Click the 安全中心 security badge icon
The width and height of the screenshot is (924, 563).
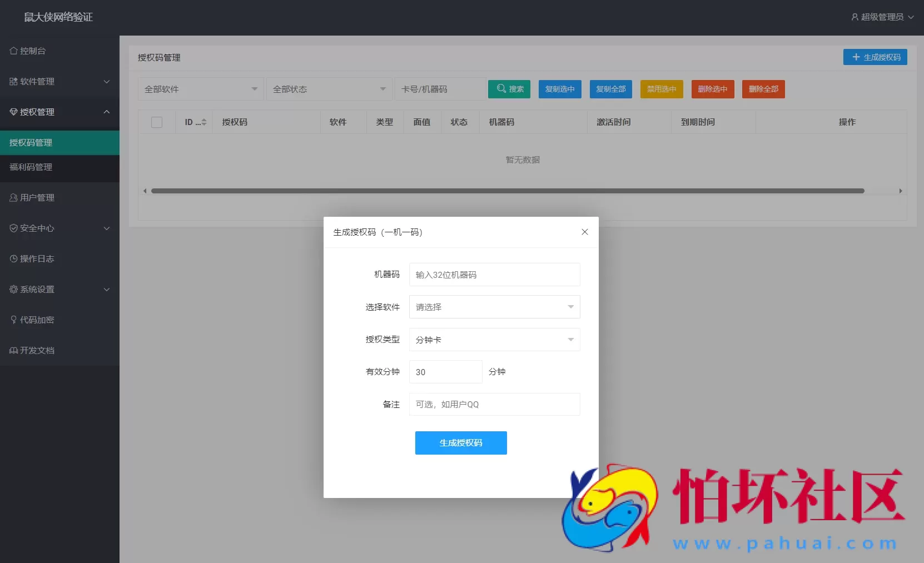coord(13,228)
